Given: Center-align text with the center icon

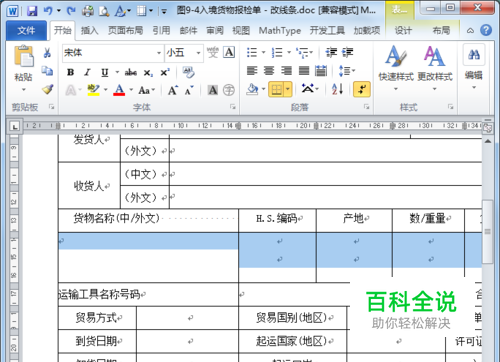Looking at the screenshot, I should click(269, 71).
